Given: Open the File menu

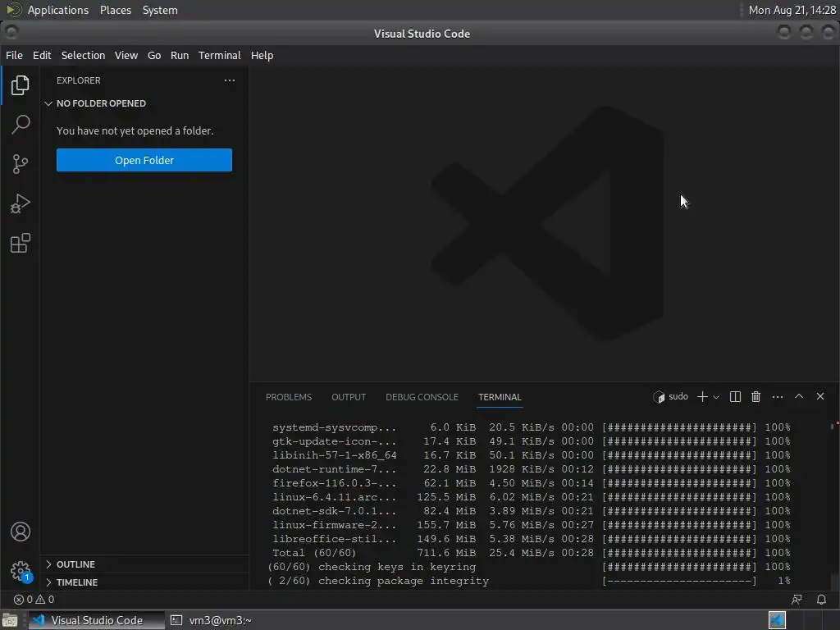Looking at the screenshot, I should coord(14,55).
